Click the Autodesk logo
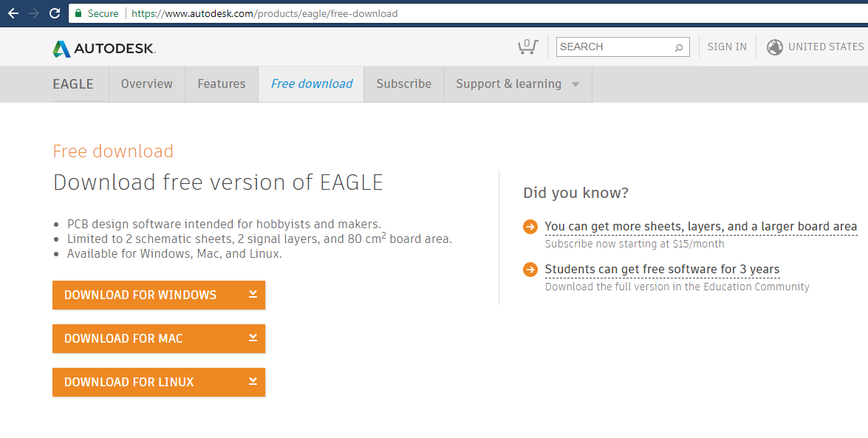 (104, 49)
